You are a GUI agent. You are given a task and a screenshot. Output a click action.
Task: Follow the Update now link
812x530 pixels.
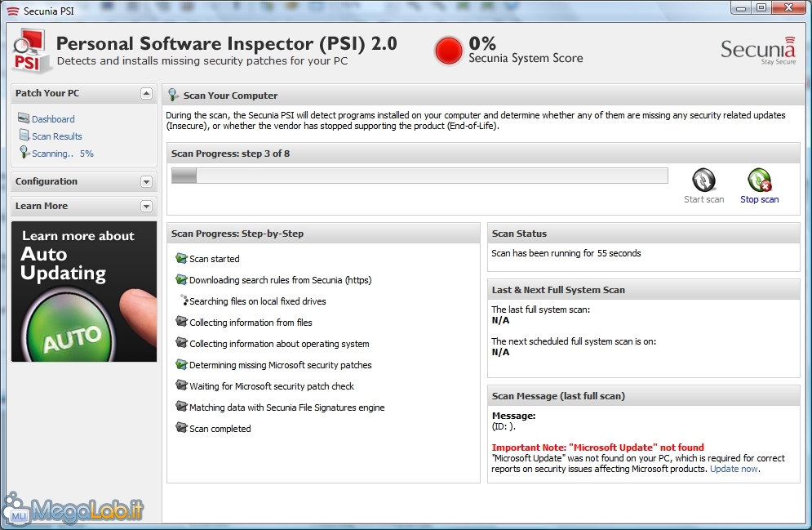tap(734, 469)
